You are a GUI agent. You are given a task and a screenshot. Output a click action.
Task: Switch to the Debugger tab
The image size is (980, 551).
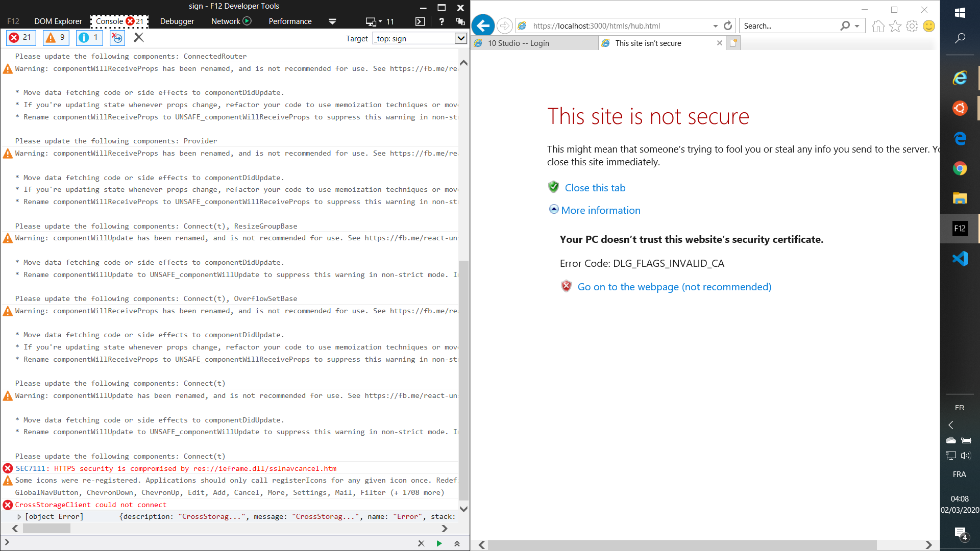177,21
